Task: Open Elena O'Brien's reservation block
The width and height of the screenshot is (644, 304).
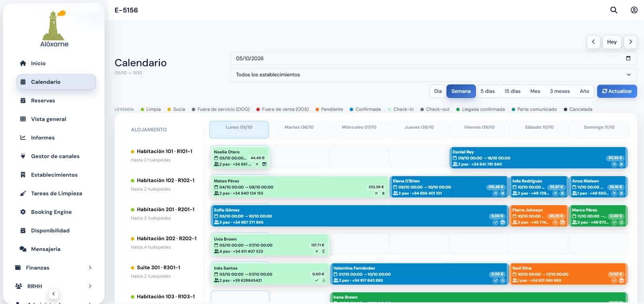Action: (449, 187)
